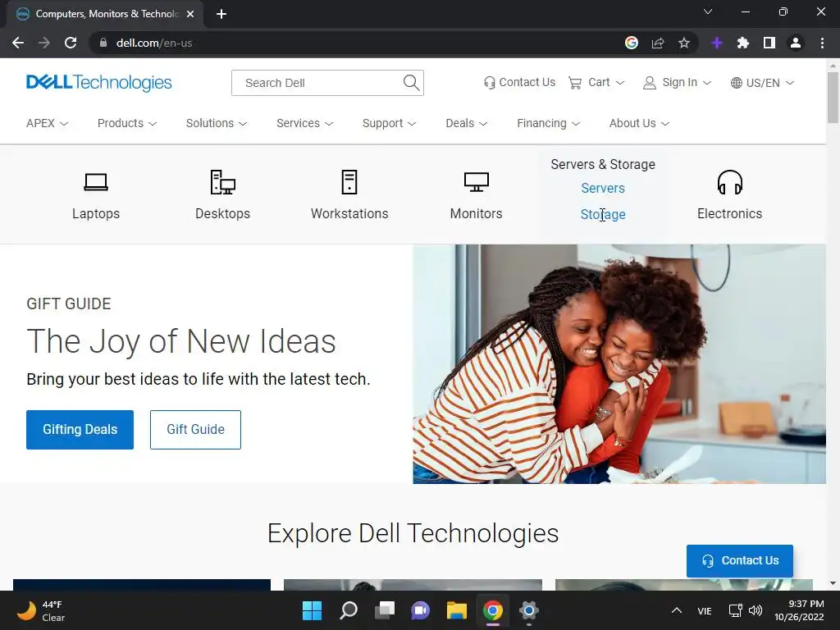Viewport: 840px width, 630px height.
Task: Expand the Financing menu
Action: tap(549, 123)
